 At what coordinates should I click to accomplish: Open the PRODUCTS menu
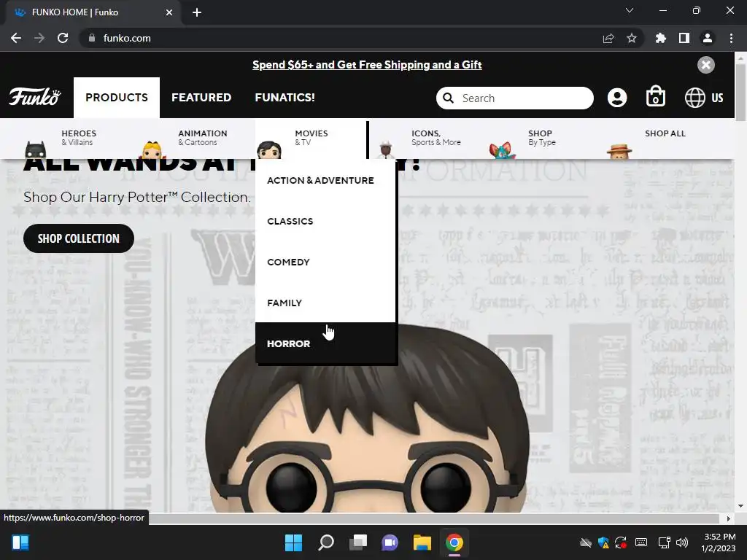coord(117,98)
